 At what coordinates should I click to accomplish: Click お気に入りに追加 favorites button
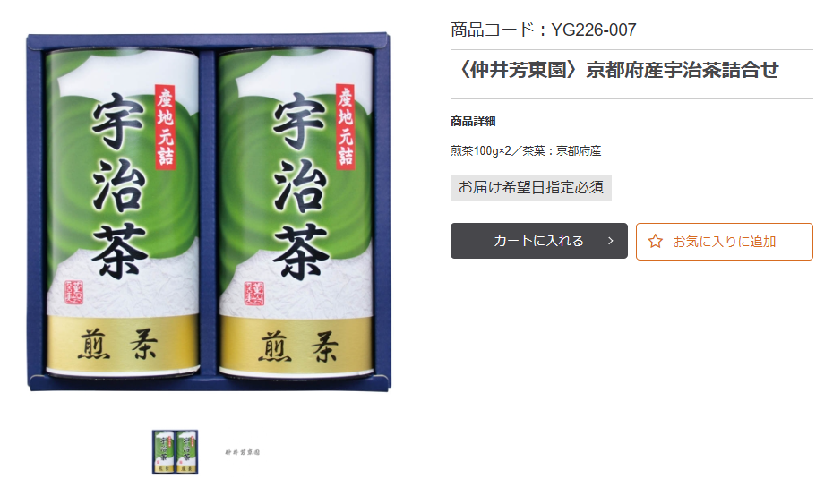pyautogui.click(x=724, y=242)
